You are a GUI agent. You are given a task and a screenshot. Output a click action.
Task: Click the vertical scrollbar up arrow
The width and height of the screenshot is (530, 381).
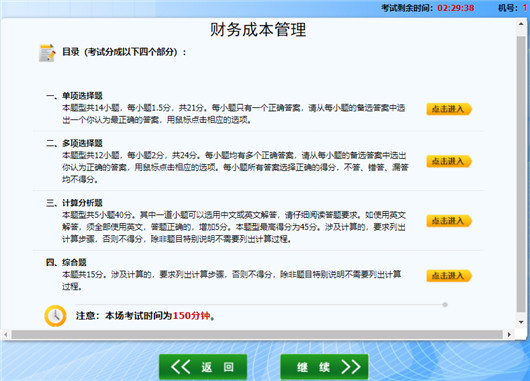point(521,24)
